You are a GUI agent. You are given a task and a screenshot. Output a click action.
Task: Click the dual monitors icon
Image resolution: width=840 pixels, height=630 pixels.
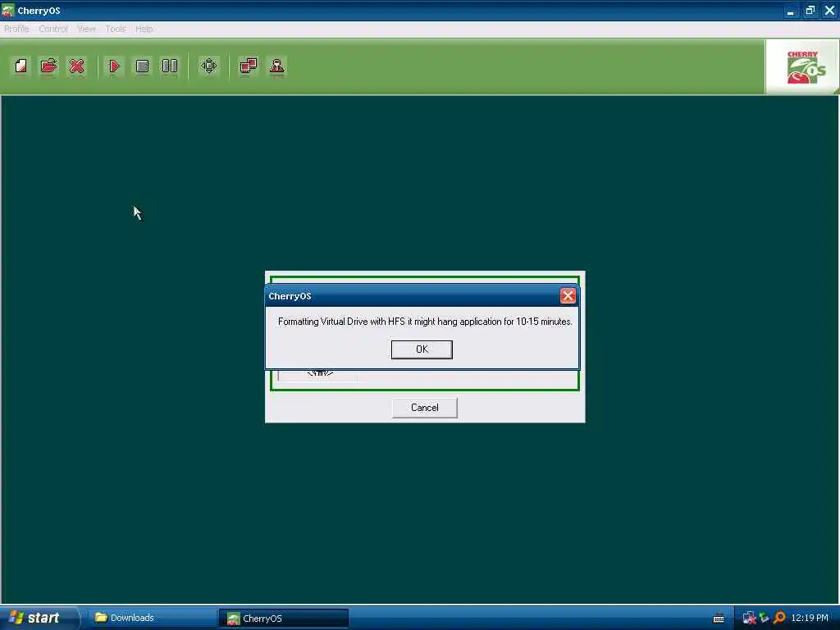(x=248, y=66)
